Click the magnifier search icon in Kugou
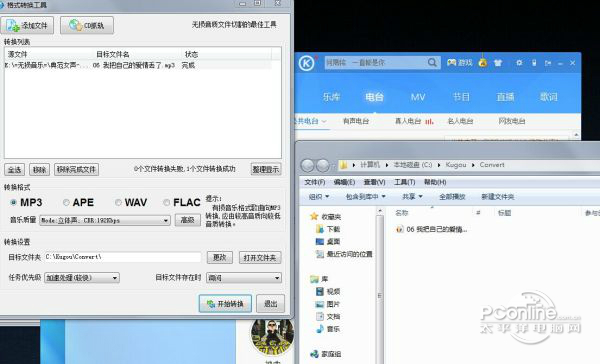The image size is (600, 364). tap(432, 62)
